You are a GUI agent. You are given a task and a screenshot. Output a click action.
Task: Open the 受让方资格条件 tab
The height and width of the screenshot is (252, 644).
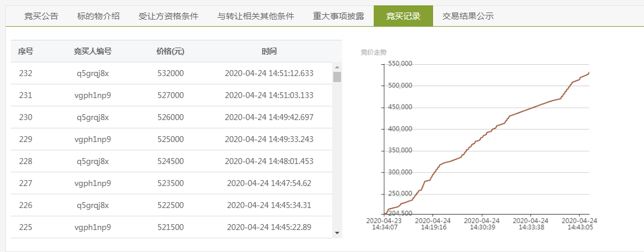(x=168, y=17)
